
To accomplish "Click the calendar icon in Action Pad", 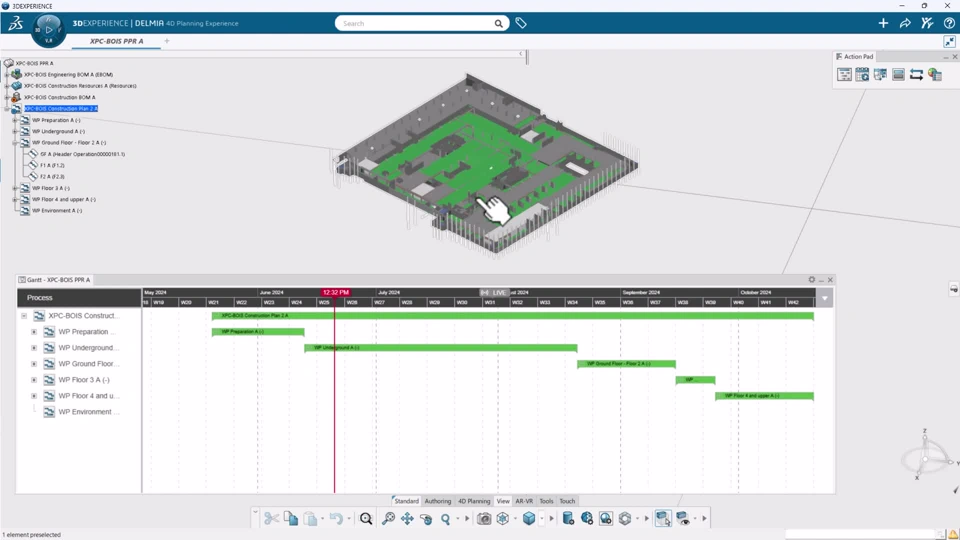I will click(862, 75).
